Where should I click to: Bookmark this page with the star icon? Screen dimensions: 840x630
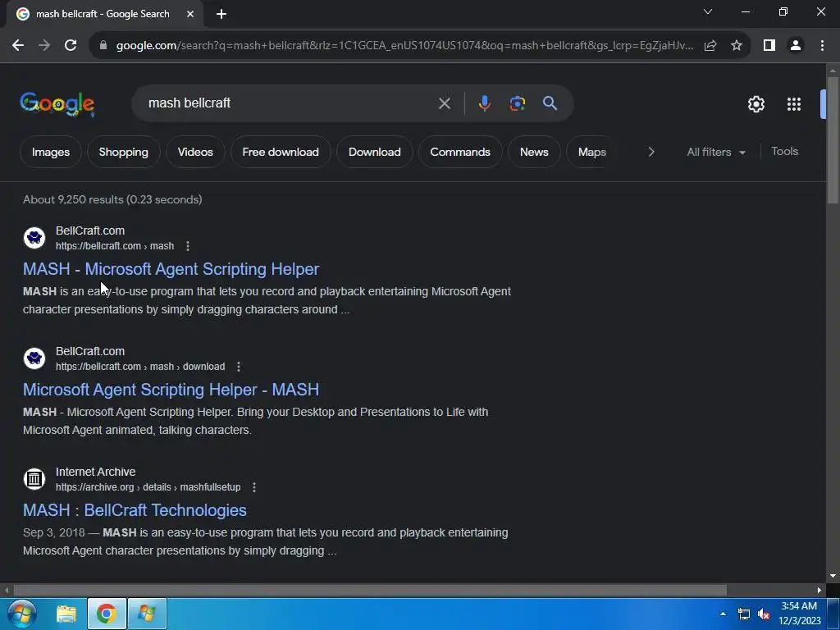click(x=737, y=46)
